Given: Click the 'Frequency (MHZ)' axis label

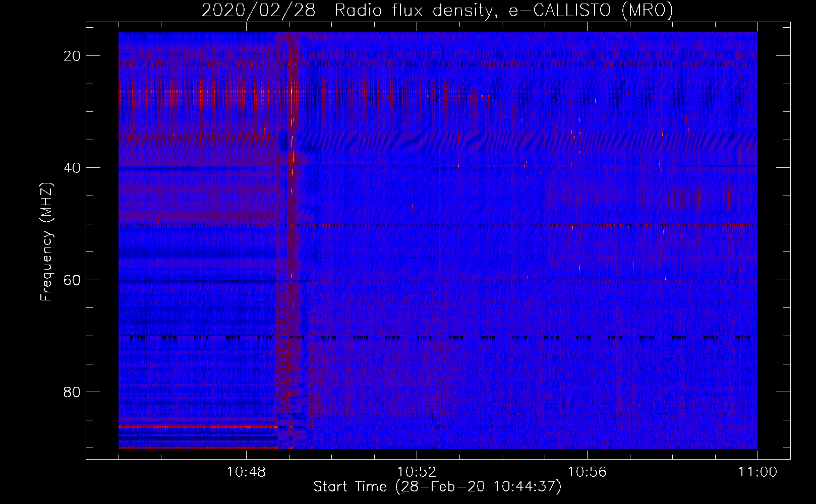Looking at the screenshot, I should pos(46,242).
